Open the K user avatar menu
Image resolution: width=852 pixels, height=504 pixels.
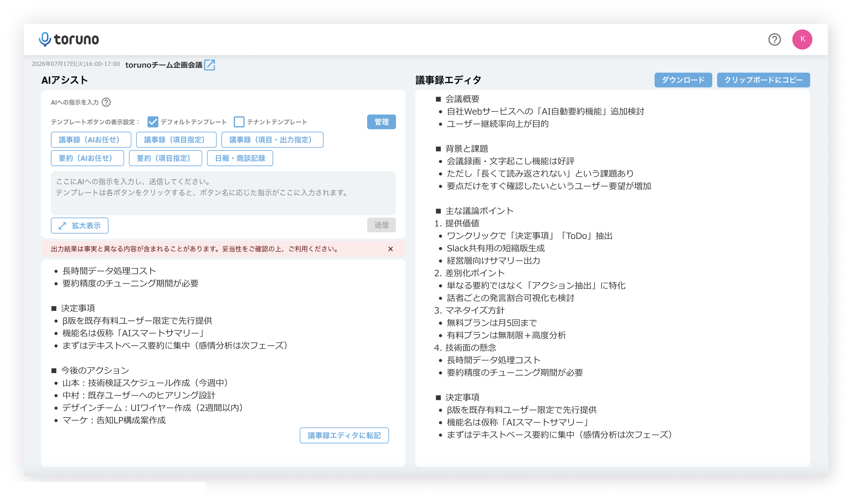pos(802,39)
